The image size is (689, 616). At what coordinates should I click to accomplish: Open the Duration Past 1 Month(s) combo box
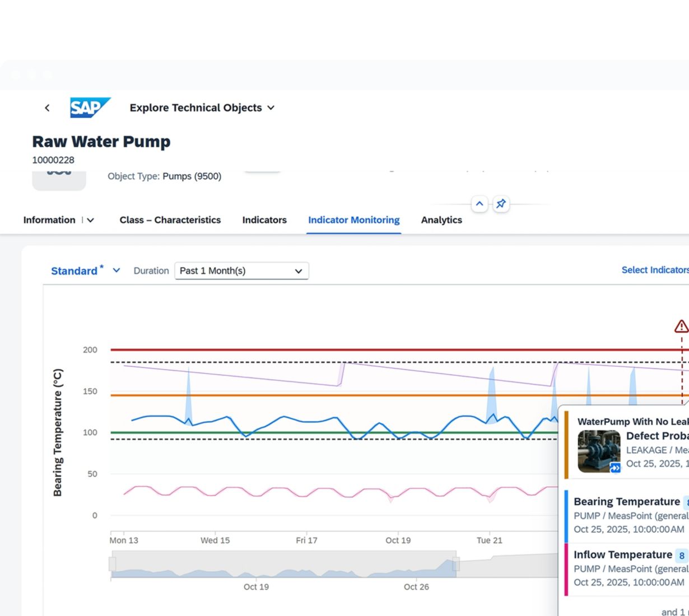[241, 271]
